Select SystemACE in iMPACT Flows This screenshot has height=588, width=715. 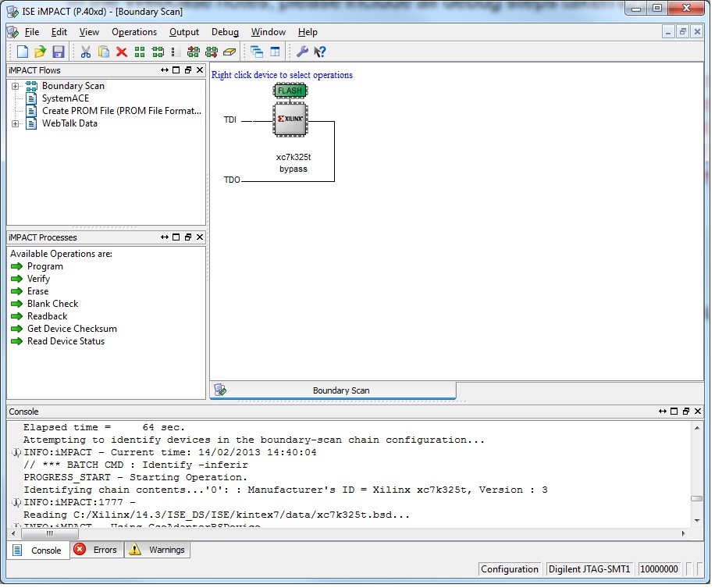(65, 98)
